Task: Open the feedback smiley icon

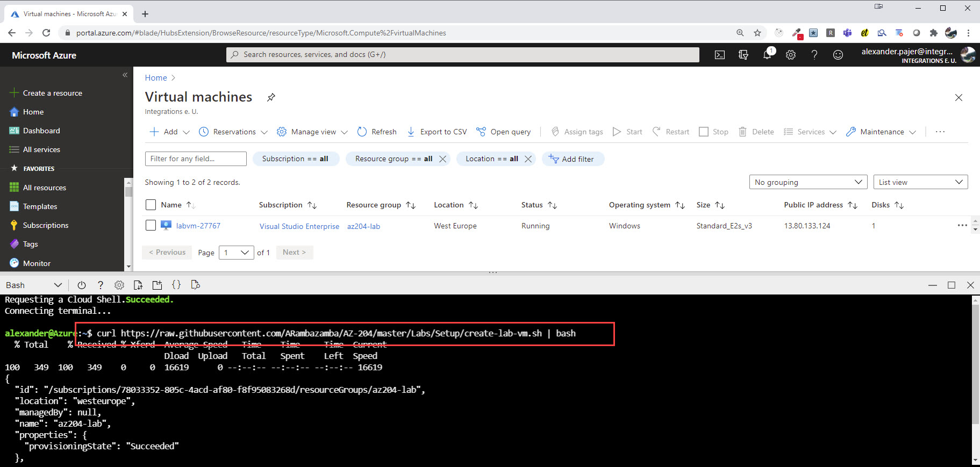Action: [x=838, y=55]
